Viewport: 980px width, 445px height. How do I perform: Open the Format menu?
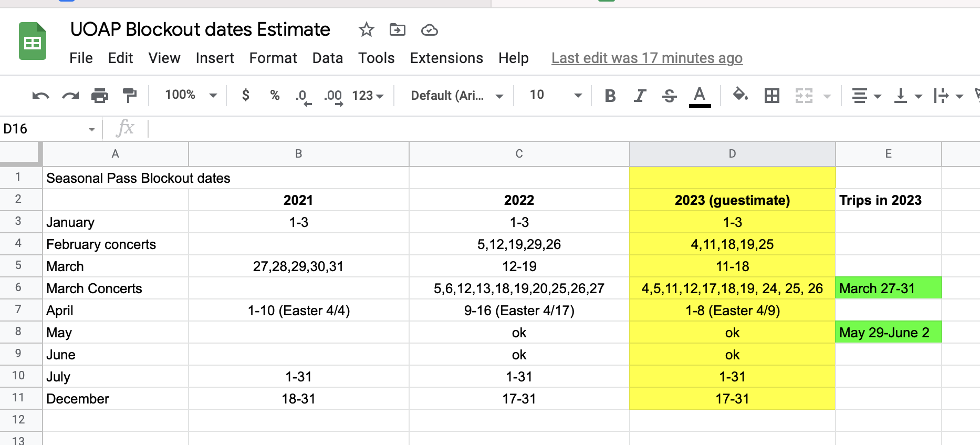coord(273,58)
